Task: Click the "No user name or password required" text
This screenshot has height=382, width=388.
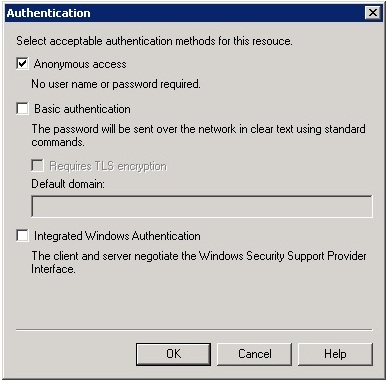Action: point(116,84)
